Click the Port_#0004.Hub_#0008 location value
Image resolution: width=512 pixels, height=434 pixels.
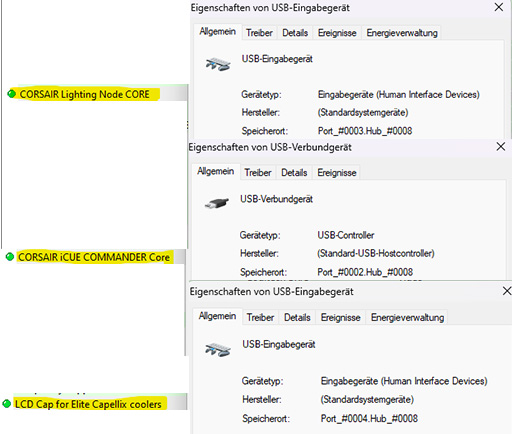tap(369, 418)
